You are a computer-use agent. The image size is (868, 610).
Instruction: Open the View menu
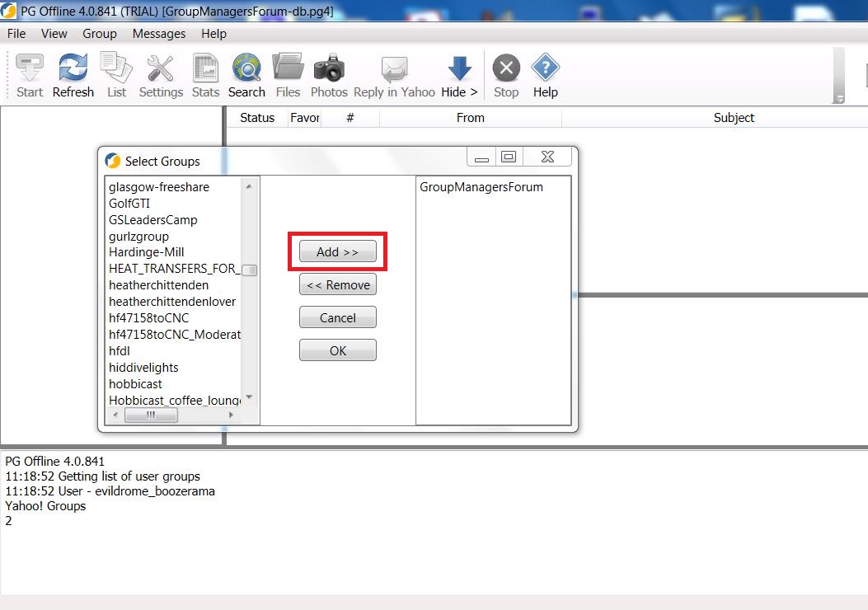coord(54,34)
